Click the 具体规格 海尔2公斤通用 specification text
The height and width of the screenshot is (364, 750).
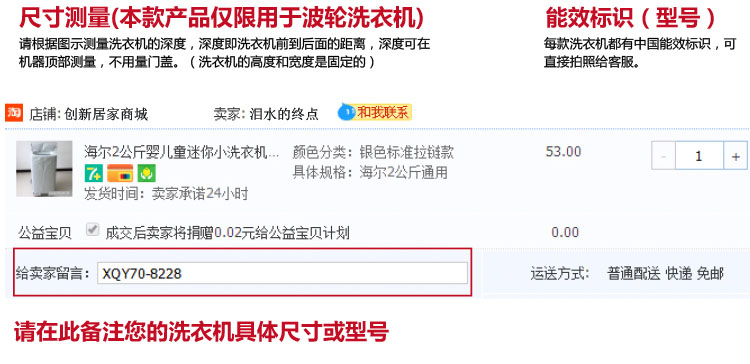pyautogui.click(x=370, y=172)
